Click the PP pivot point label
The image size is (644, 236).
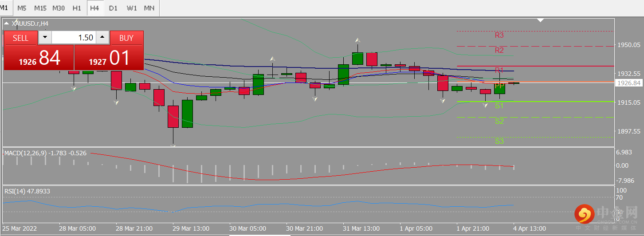(x=499, y=86)
